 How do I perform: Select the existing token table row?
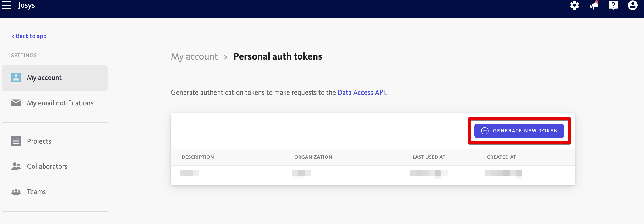click(372, 173)
